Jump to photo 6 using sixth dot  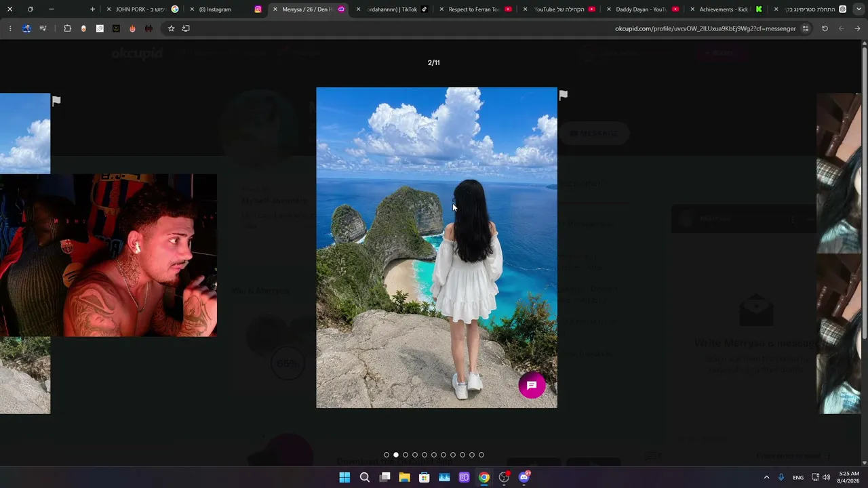(x=434, y=455)
